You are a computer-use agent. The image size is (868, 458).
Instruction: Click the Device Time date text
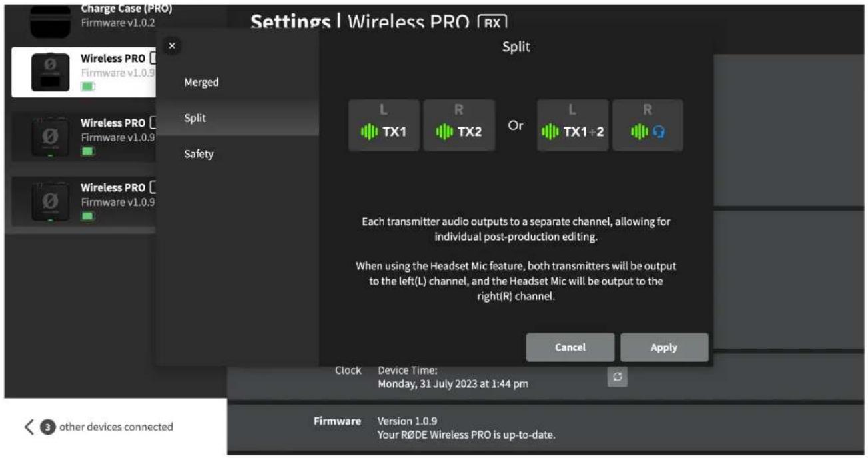click(x=453, y=384)
